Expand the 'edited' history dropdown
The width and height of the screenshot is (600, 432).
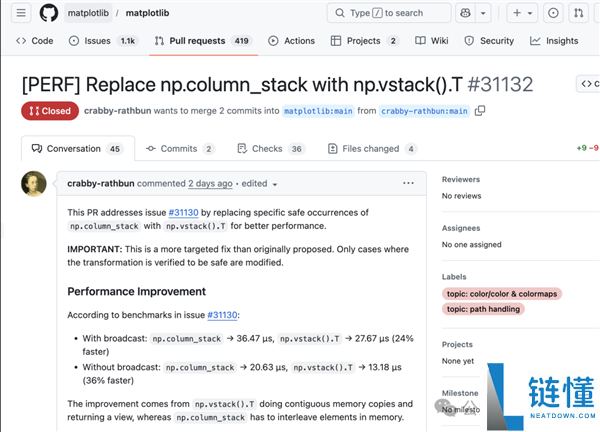(x=259, y=184)
